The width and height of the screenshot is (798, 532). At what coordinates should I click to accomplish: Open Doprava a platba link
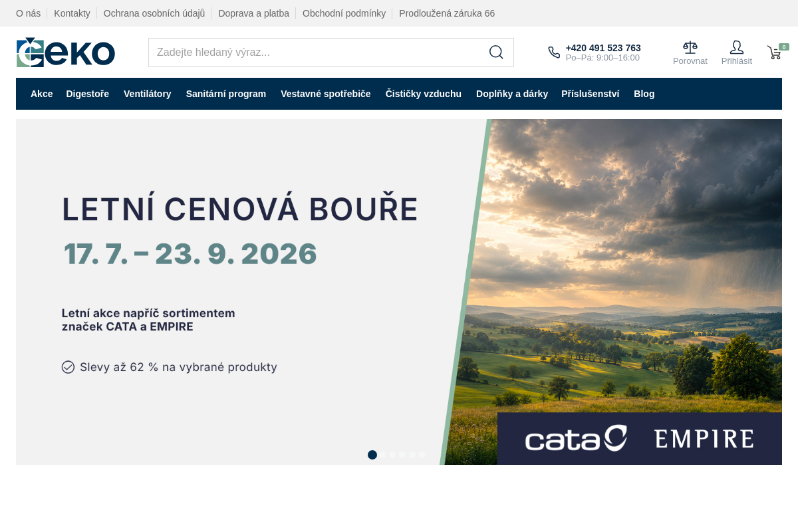pos(253,13)
